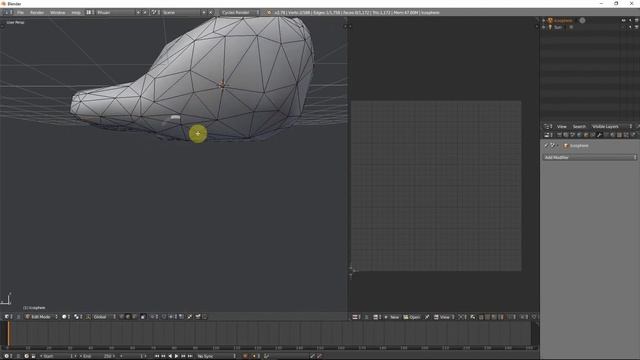Open outliner Search menu

[579, 127]
